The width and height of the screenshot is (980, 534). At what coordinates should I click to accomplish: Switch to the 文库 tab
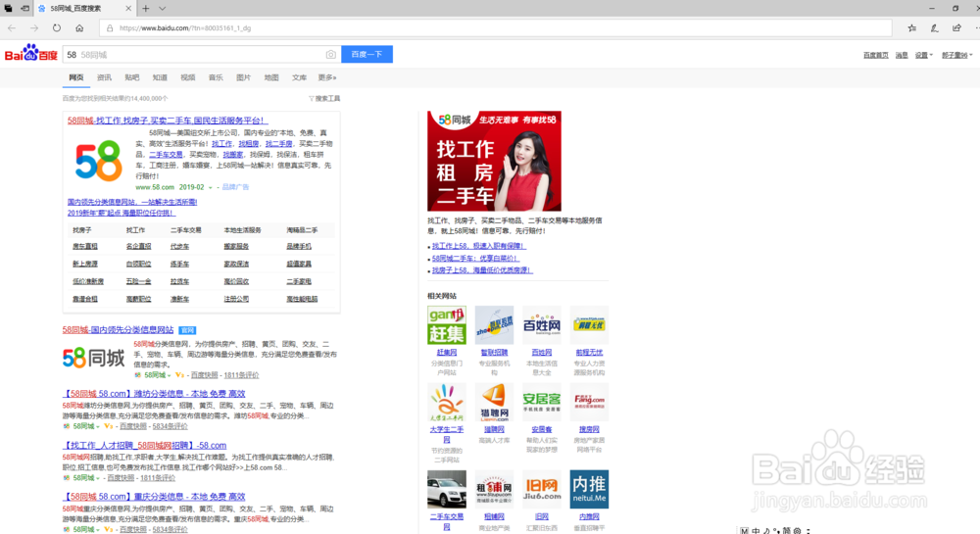coord(299,77)
